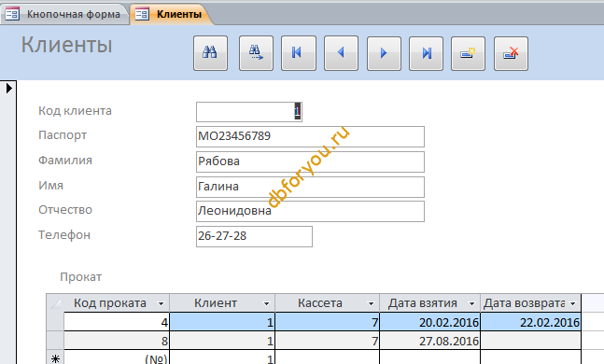Click the Клиент column header label
Screen dimensions: 604x364
216,303
